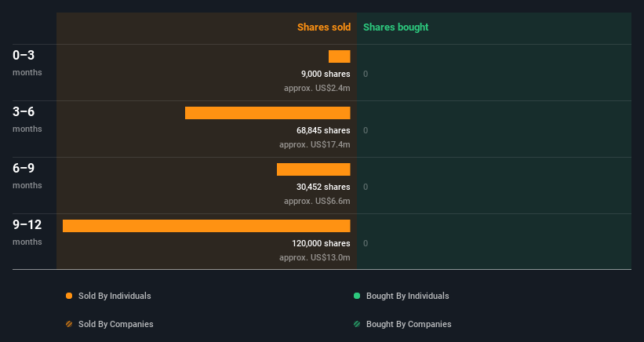Screen dimensions: 644x342
Task: Click the approx. US$2.4m text
Action: coord(317,89)
